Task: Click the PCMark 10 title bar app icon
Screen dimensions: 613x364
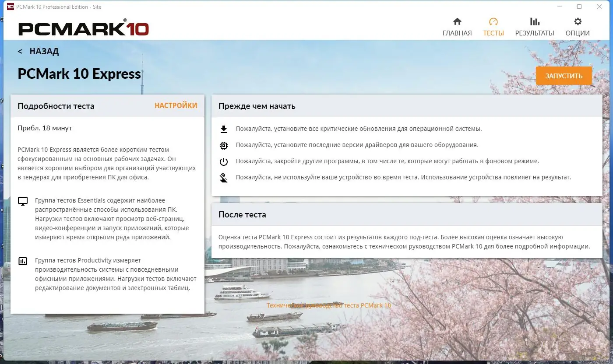Action: (11, 7)
